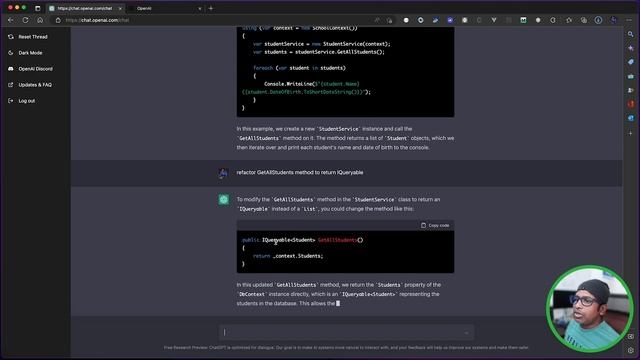
Task: Open the red Office icon in sidebar
Action: [x=631, y=104]
